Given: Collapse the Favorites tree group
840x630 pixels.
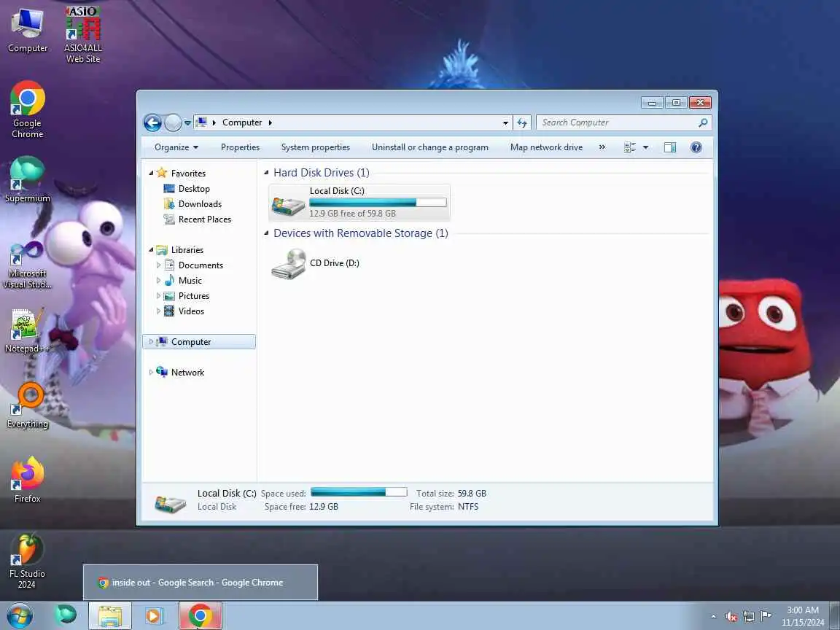Looking at the screenshot, I should [151, 173].
